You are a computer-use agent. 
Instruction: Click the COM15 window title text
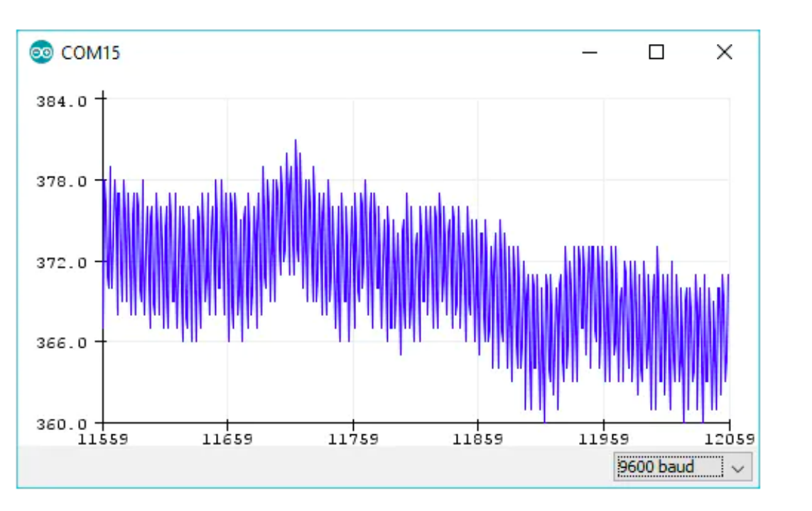(90, 53)
